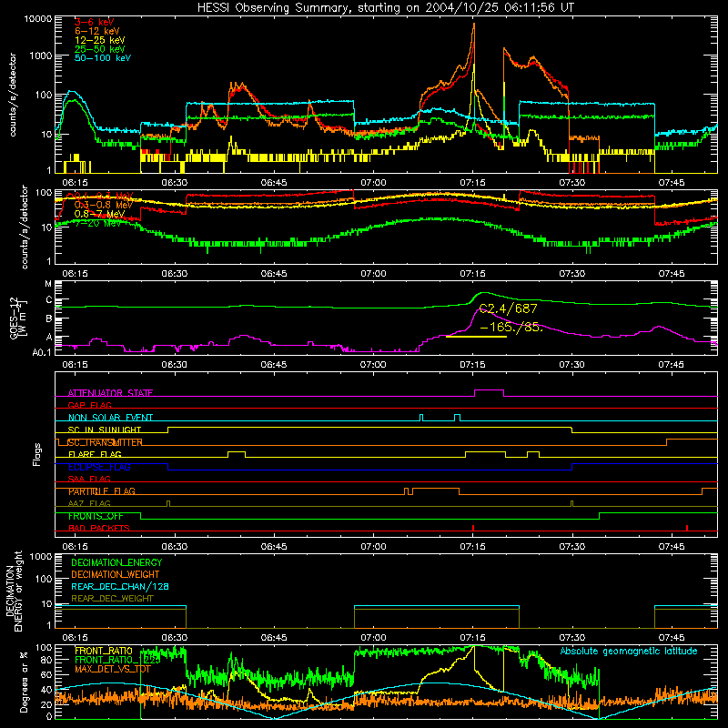
Task: Click "06:30" tick under the decimation panel
Action: tap(174, 638)
